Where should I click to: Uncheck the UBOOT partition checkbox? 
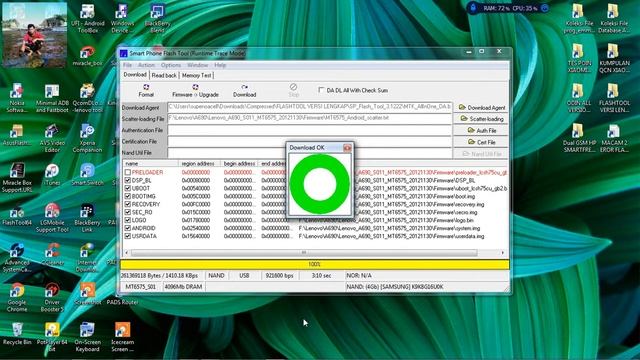[128, 188]
